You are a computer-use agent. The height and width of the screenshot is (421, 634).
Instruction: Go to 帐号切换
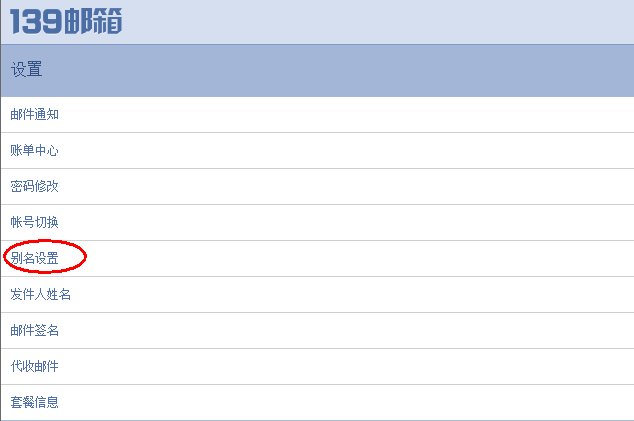click(x=35, y=222)
